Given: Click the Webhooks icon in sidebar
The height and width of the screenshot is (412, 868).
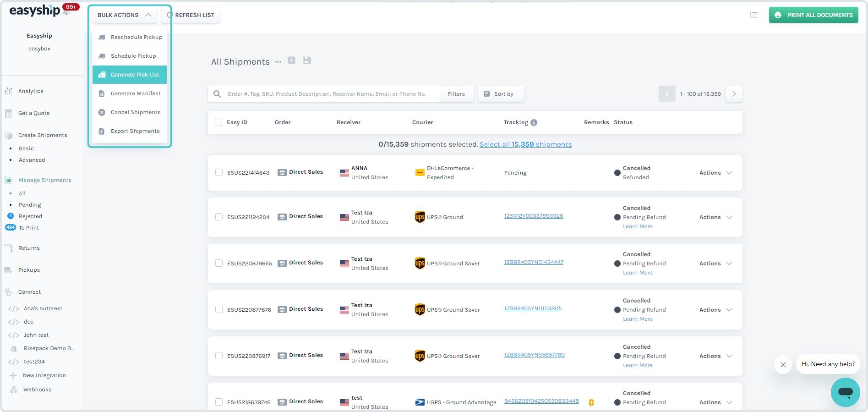Looking at the screenshot, I should click(x=14, y=390).
